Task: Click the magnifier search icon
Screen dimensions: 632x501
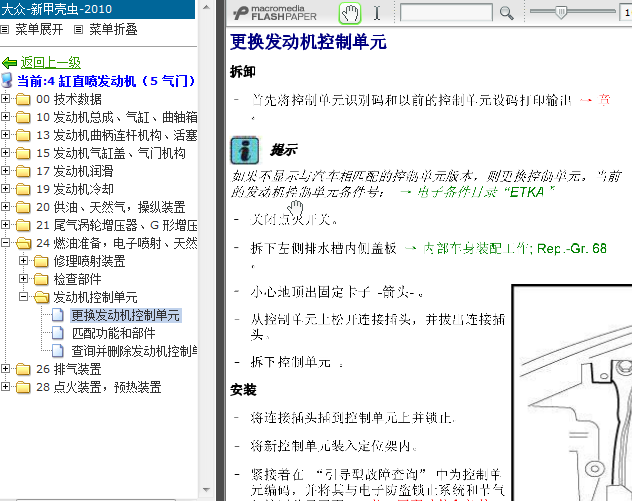Action: coord(506,13)
